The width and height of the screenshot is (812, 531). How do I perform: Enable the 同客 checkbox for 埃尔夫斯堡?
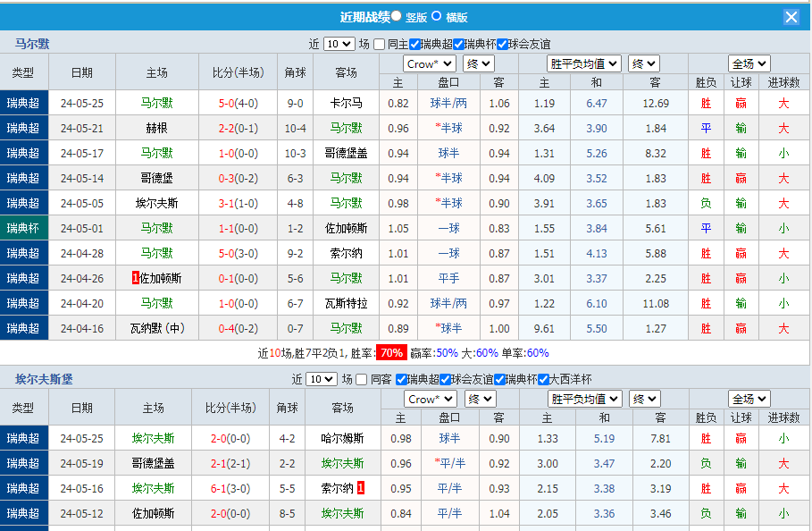(x=360, y=380)
